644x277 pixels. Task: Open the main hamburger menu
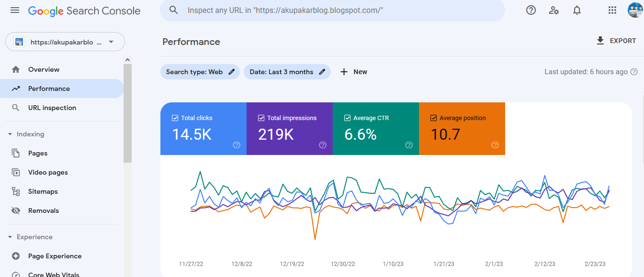(15, 10)
